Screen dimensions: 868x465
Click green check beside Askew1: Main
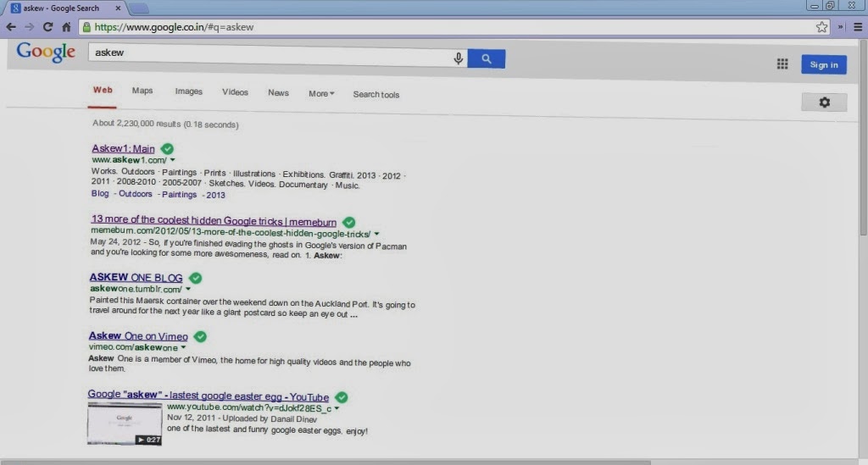point(167,149)
